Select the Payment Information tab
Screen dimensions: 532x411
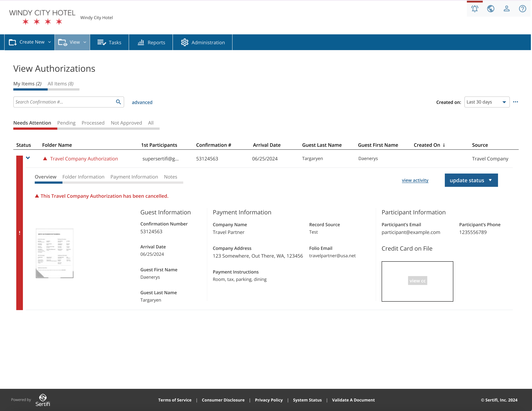coord(134,177)
